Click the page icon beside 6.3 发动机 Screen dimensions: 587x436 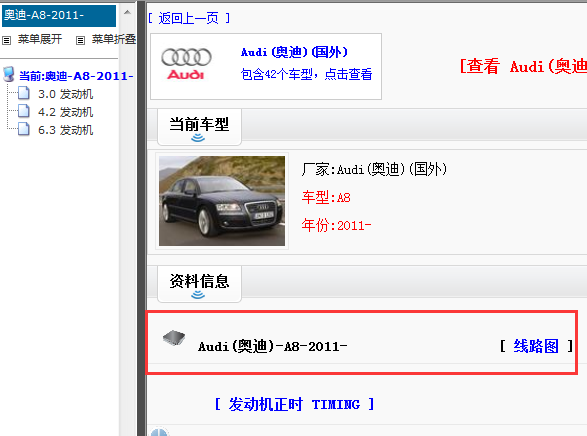click(x=24, y=129)
